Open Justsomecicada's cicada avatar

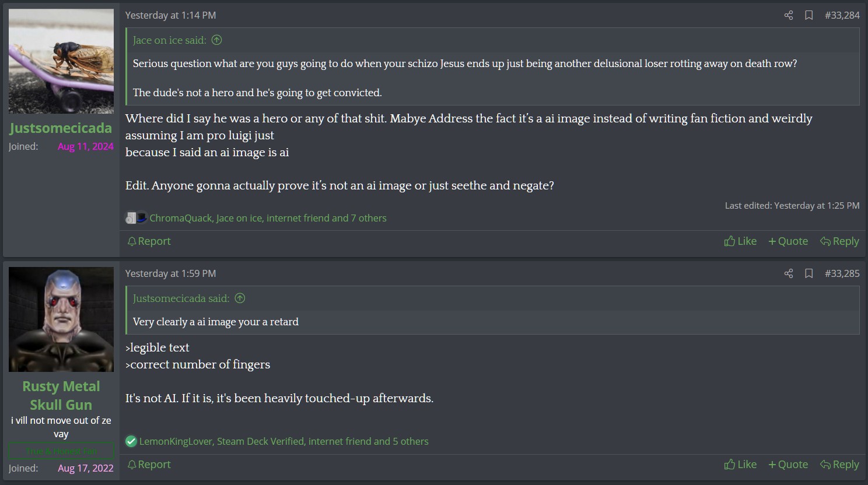click(61, 61)
